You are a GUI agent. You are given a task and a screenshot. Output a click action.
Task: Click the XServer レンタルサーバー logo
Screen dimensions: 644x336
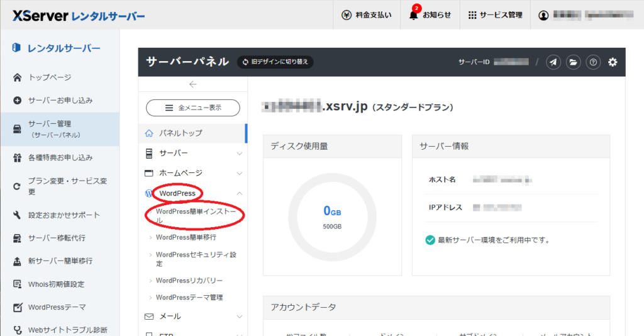click(79, 16)
